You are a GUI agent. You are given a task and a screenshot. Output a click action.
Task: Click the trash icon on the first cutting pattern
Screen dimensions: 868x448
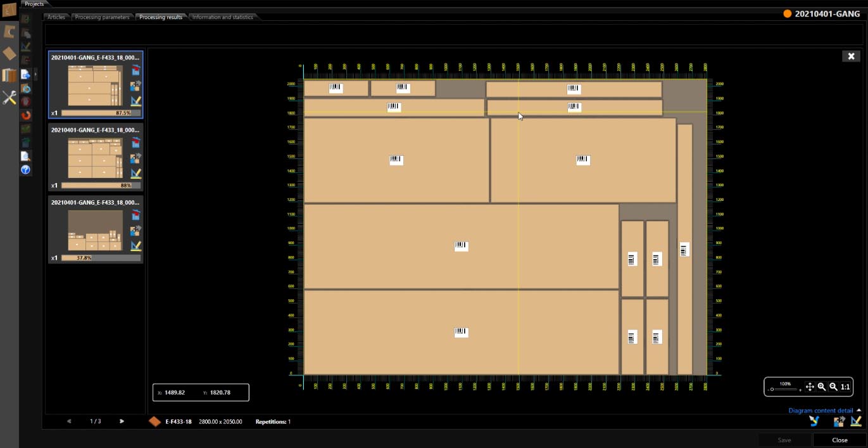[135, 71]
